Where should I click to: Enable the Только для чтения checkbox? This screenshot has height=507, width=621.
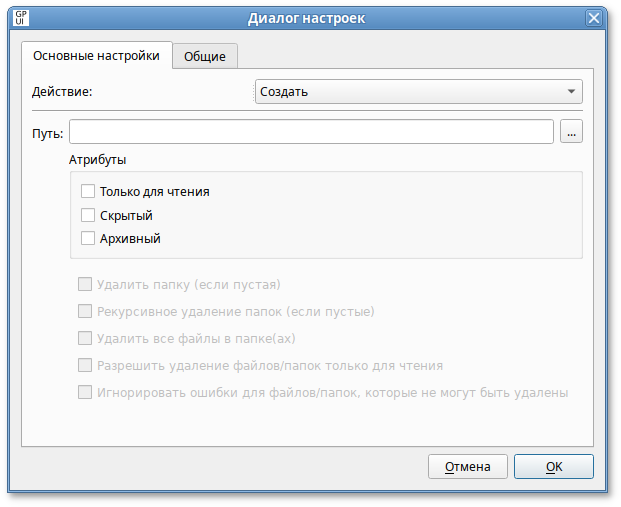88,191
